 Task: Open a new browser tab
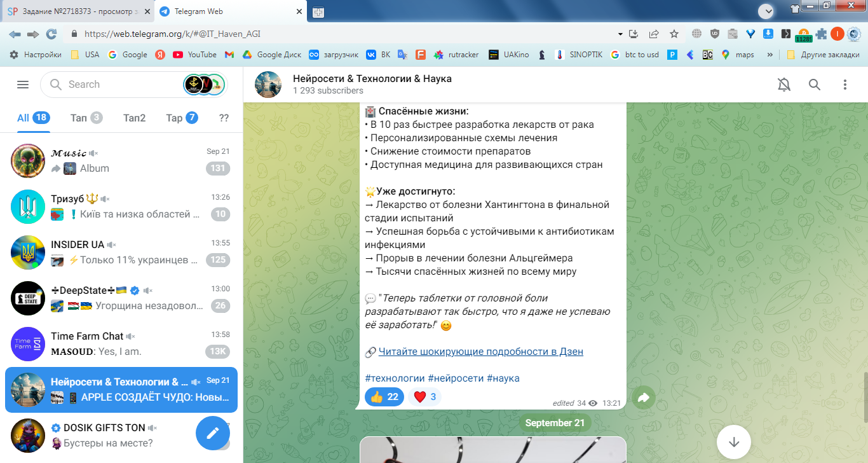point(318,12)
